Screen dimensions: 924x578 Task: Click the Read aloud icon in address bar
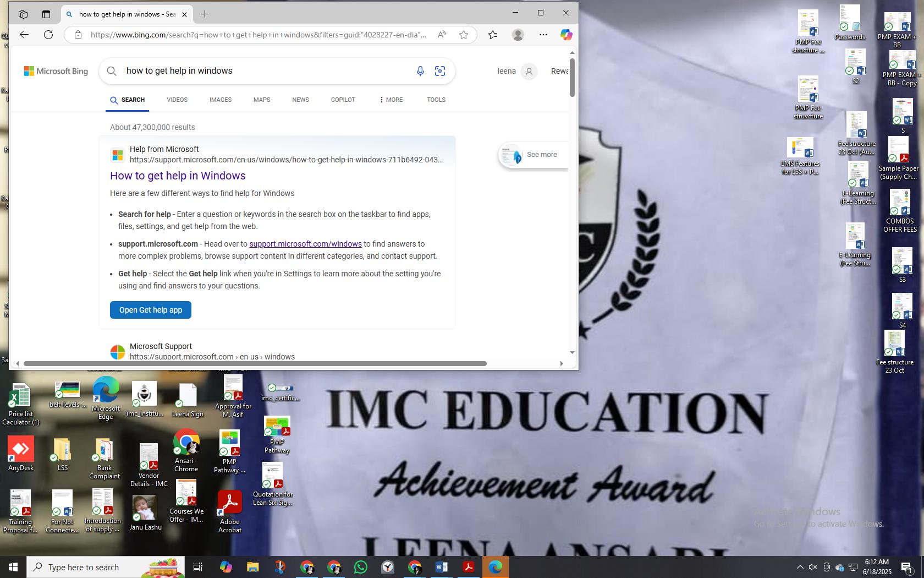[x=442, y=35]
